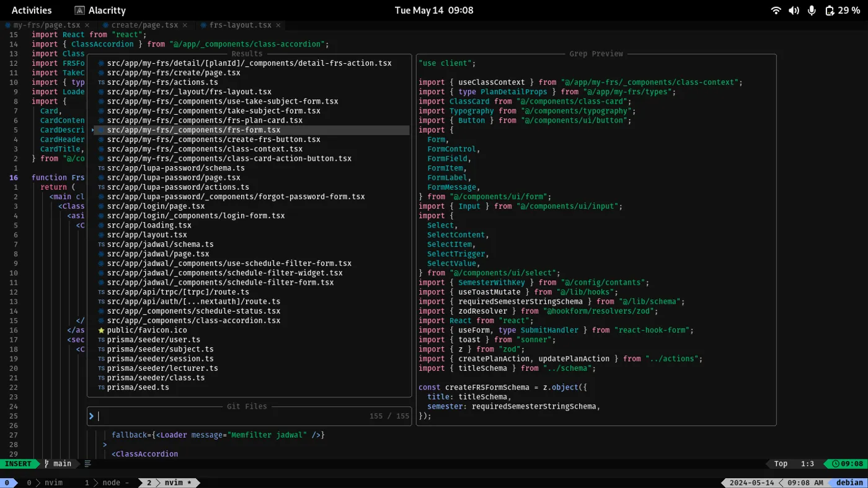Click the battery indicator showing 29%

[x=843, y=10]
